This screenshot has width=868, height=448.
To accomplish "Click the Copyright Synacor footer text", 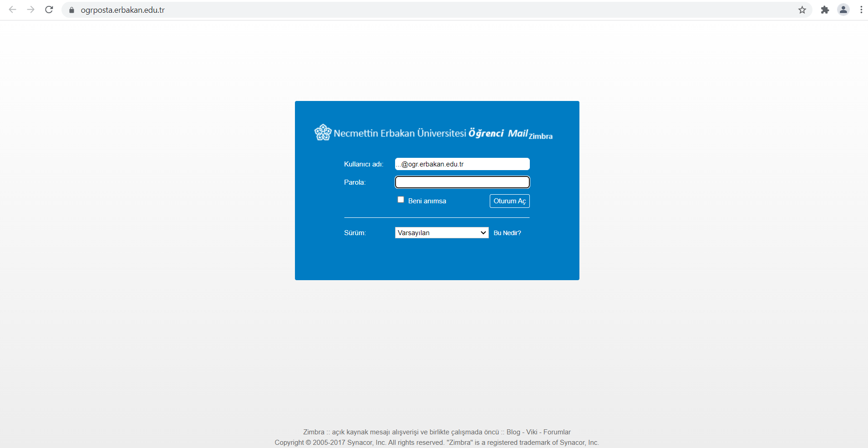I will tap(437, 443).
